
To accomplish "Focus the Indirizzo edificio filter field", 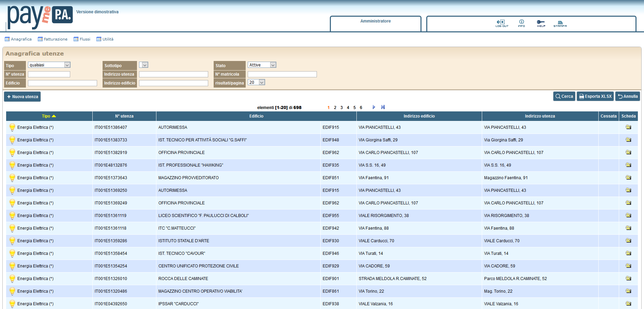I will click(173, 83).
